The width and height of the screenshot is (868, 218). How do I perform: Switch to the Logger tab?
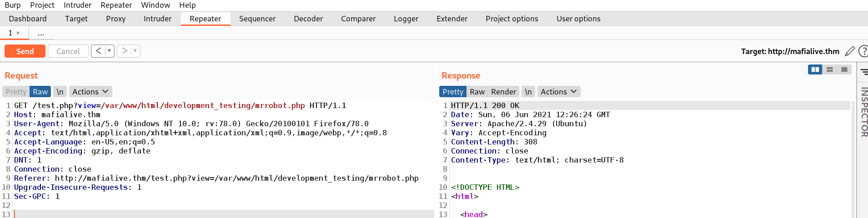(406, 19)
